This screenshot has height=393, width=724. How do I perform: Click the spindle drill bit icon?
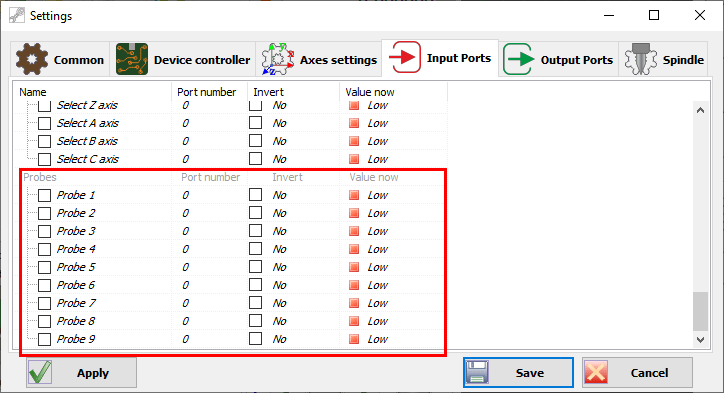[x=640, y=59]
